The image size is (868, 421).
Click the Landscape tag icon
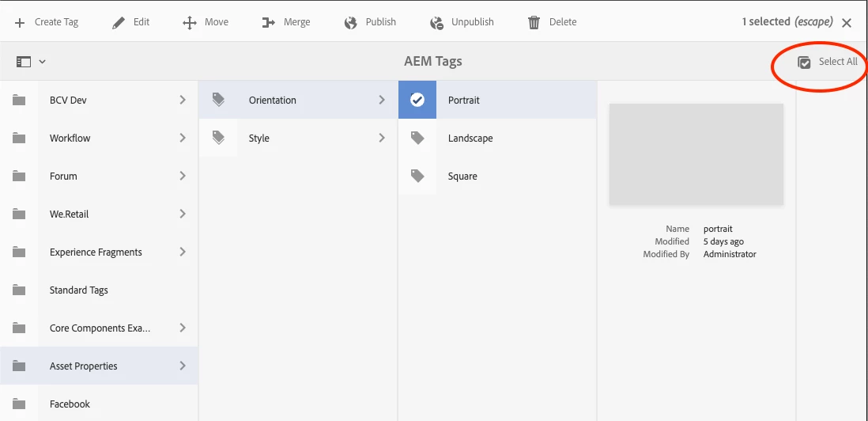(417, 138)
